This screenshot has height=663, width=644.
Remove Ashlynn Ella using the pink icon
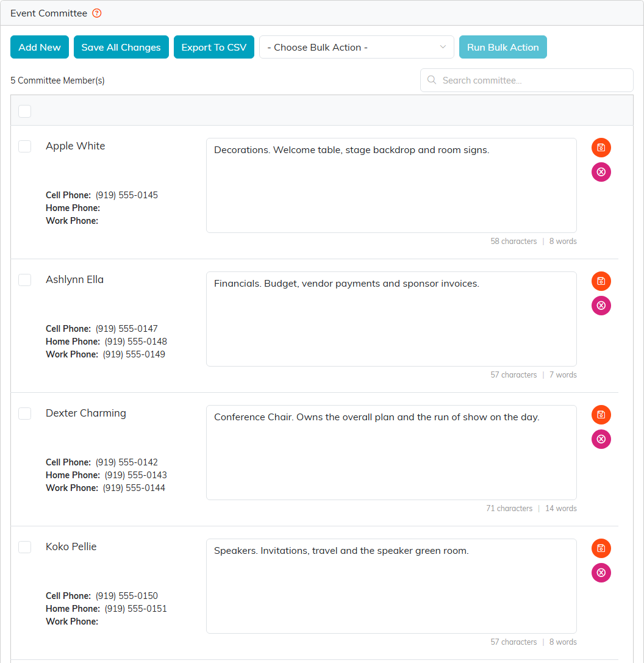pyautogui.click(x=601, y=306)
